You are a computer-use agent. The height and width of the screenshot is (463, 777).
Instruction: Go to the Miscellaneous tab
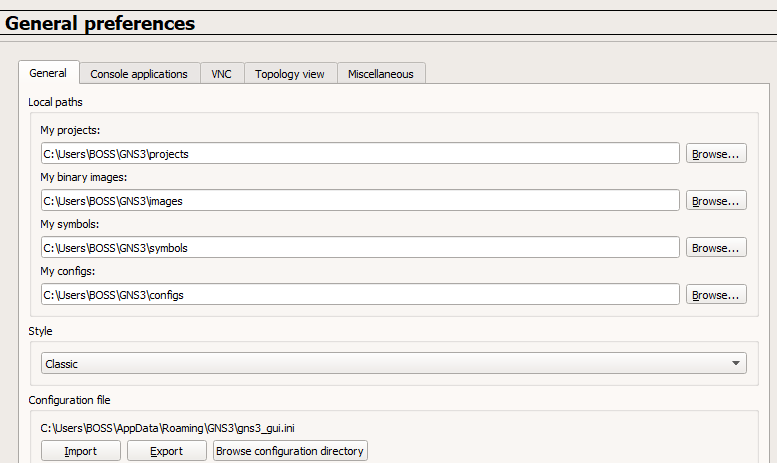point(381,74)
